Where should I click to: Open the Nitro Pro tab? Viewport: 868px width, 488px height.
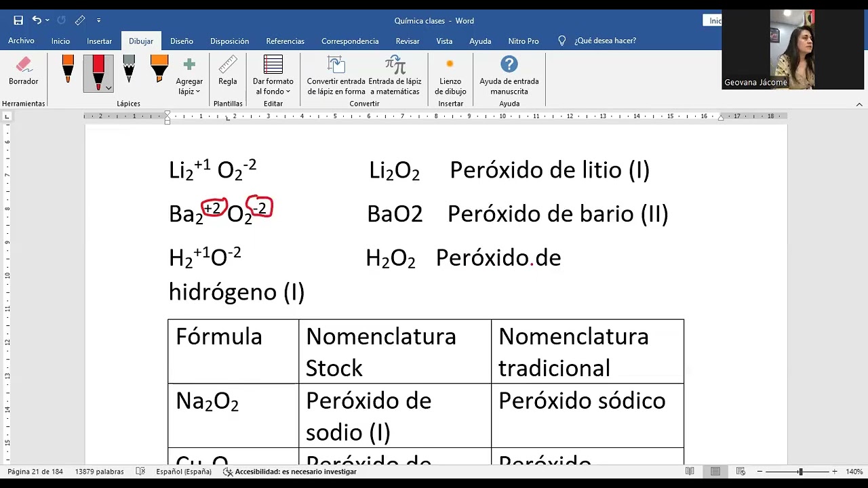coord(524,41)
